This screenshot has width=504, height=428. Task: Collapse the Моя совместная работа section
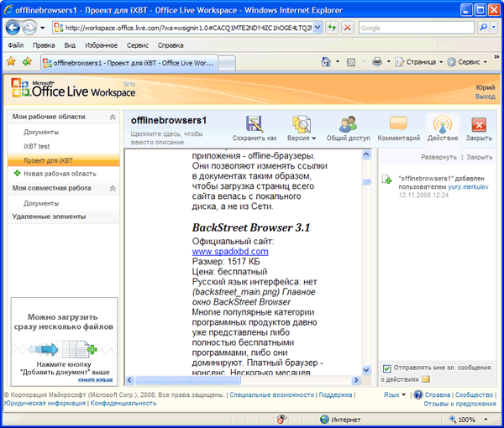coord(113,188)
